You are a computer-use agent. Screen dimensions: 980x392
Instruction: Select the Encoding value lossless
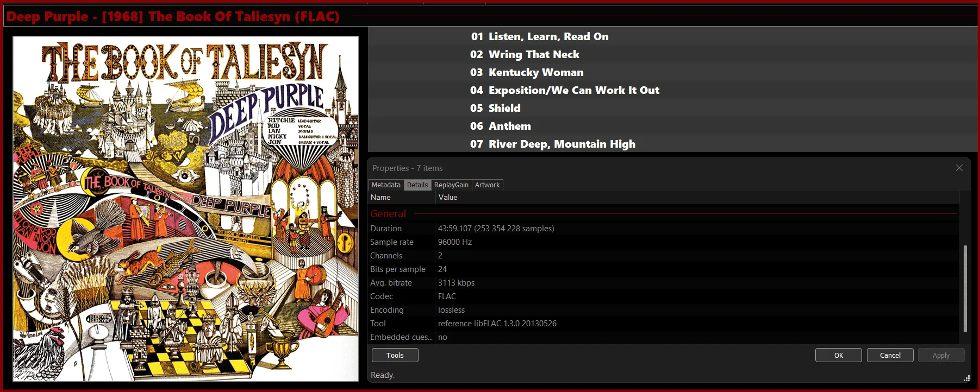pyautogui.click(x=451, y=310)
